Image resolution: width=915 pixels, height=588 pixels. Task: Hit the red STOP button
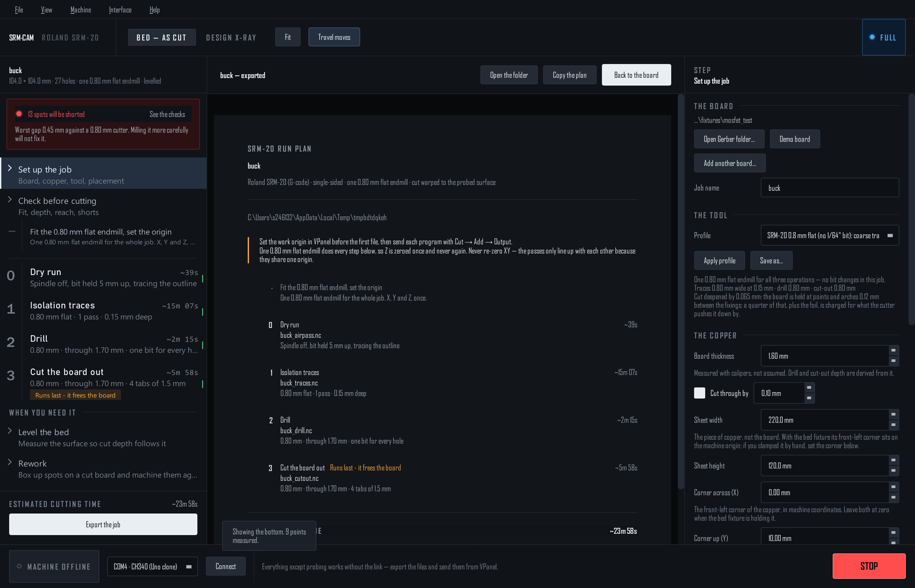[869, 566]
